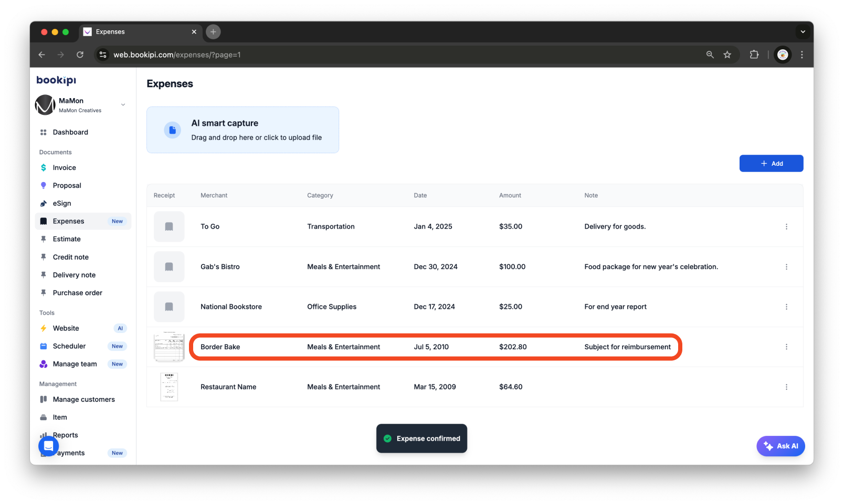The width and height of the screenshot is (844, 504).
Task: Click the Manage team people icon
Action: 43,363
